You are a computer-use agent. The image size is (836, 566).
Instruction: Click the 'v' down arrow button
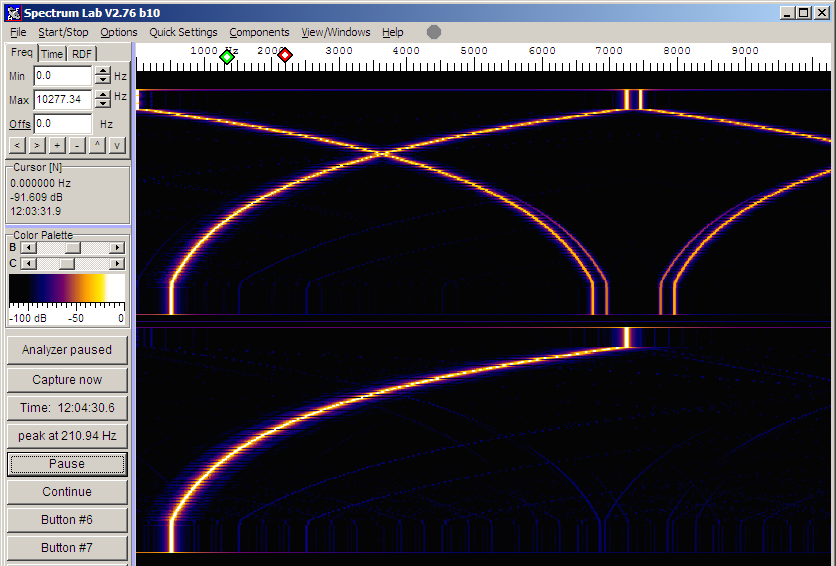(117, 146)
